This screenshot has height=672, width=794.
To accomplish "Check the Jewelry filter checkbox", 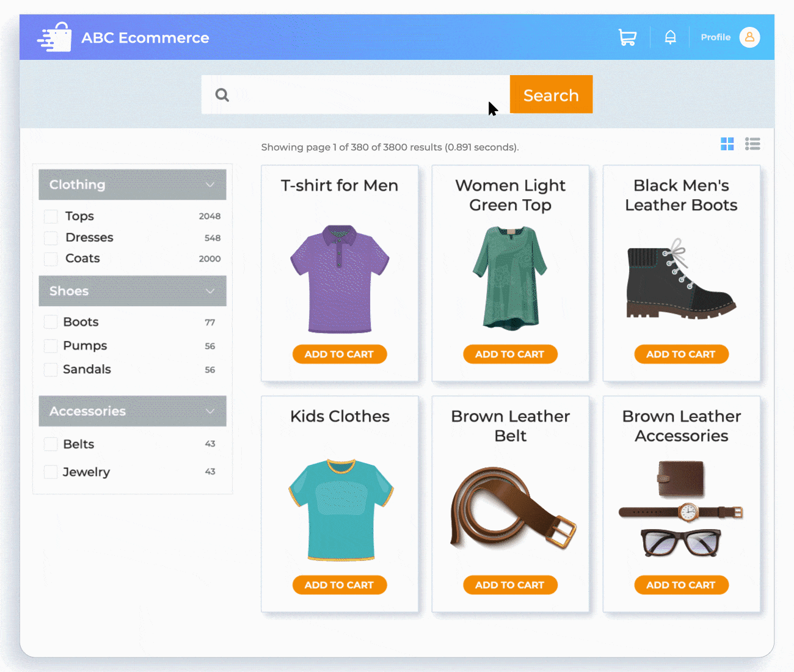I will point(51,472).
